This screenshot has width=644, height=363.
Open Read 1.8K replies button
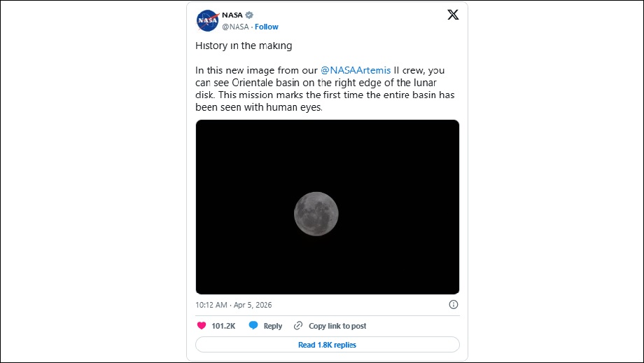pyautogui.click(x=327, y=345)
